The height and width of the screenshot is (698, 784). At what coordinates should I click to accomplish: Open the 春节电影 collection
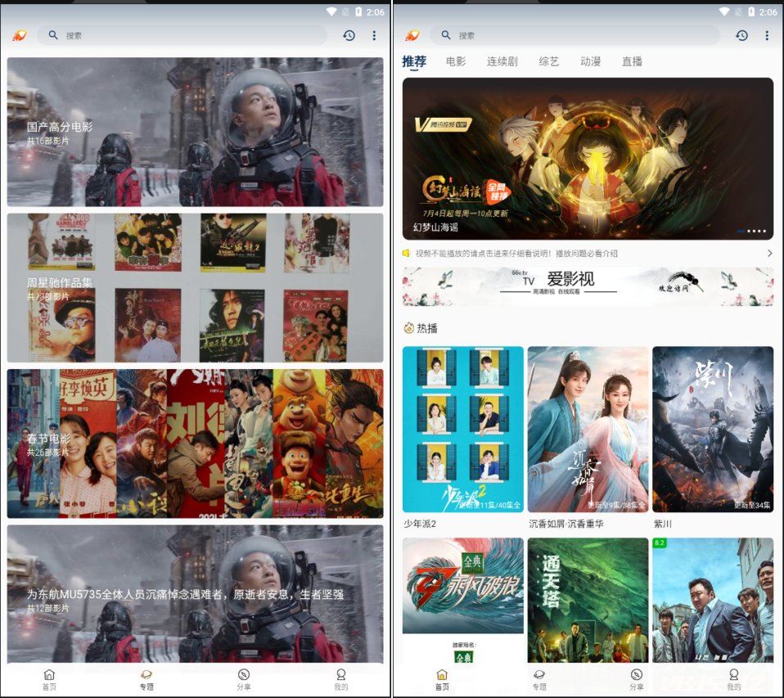pyautogui.click(x=195, y=444)
